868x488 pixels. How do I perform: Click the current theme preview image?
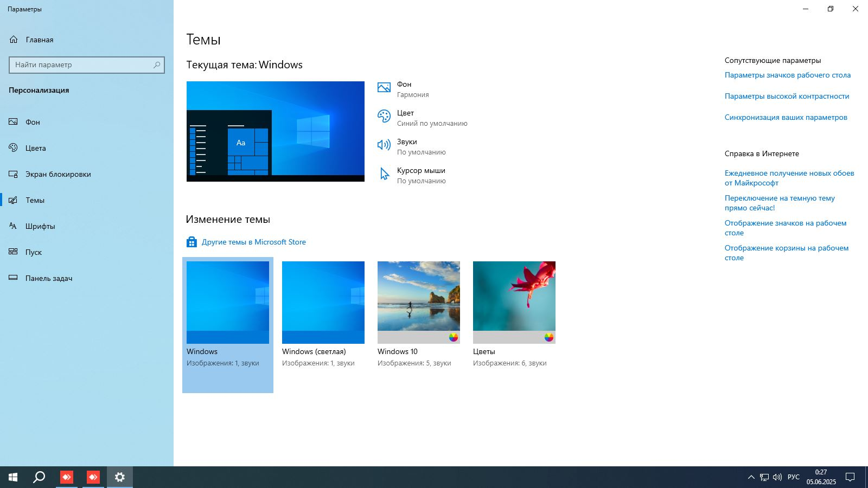276,131
